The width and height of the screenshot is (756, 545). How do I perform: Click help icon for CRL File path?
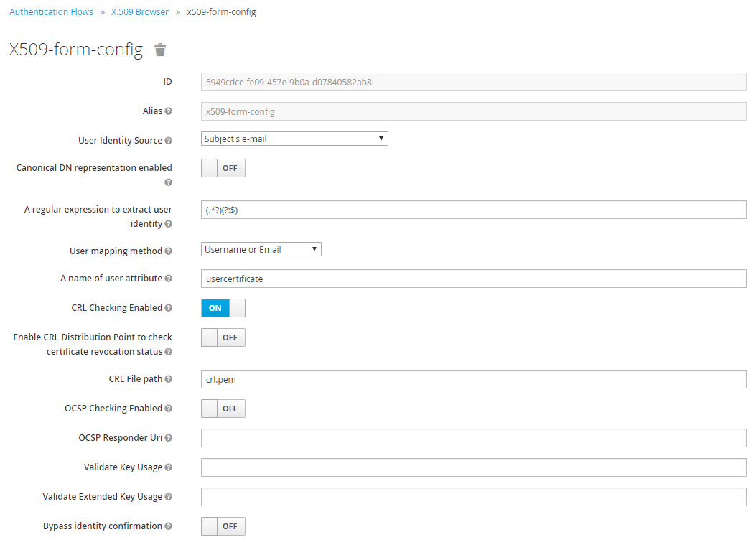(169, 379)
